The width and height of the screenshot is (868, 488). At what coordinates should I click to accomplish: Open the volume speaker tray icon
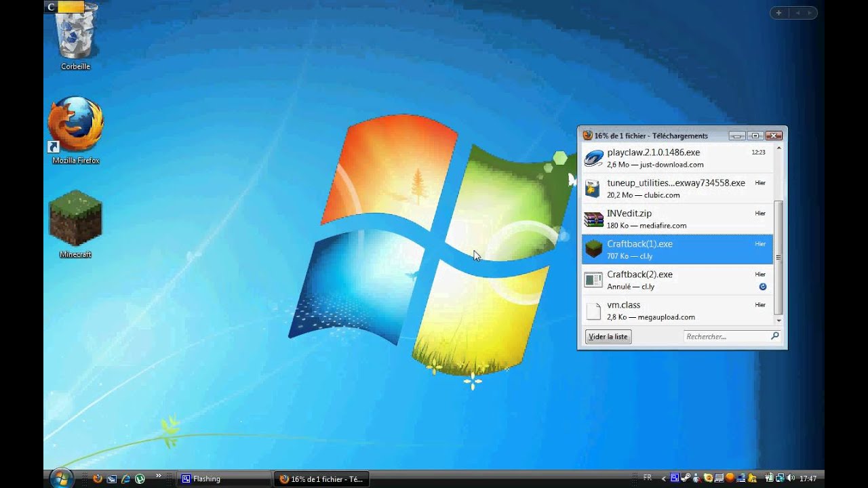791,478
